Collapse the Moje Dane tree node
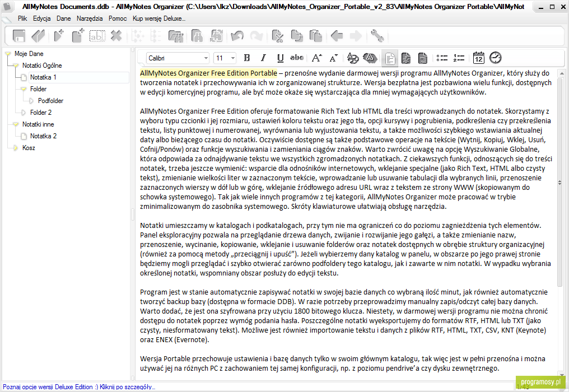 (8, 54)
